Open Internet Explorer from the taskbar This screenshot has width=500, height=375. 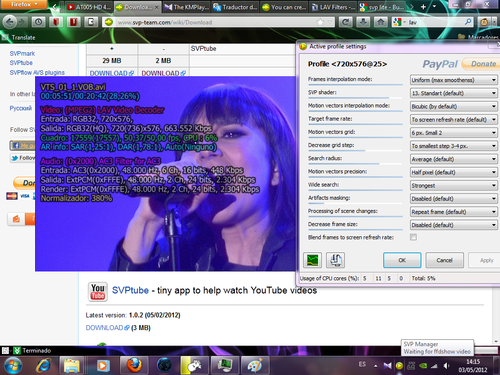coord(44,366)
